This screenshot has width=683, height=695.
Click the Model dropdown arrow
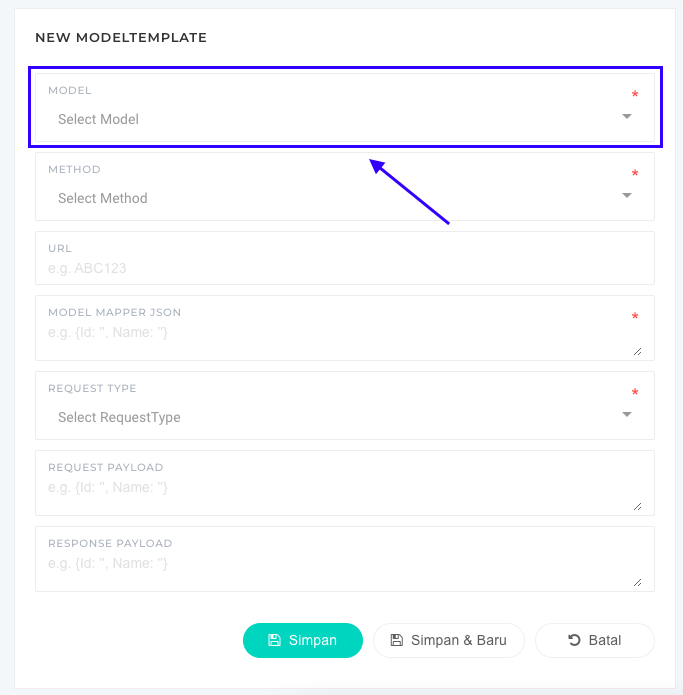click(627, 116)
